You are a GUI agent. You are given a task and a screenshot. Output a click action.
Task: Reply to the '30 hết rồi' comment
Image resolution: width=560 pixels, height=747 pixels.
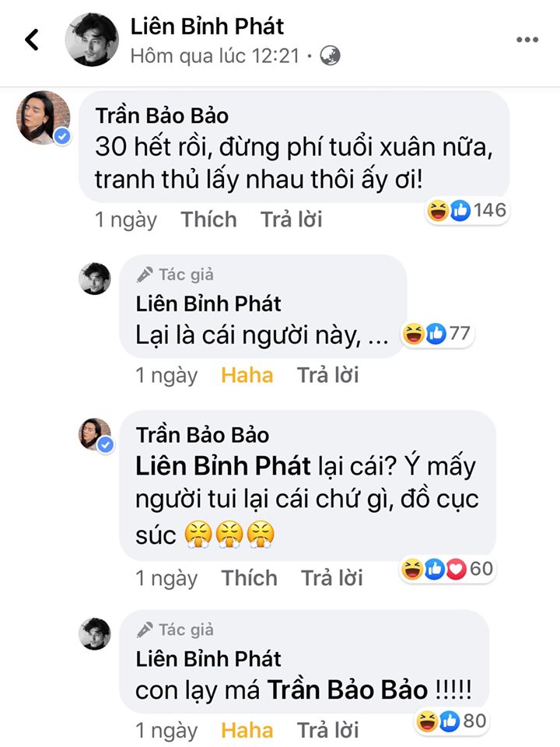click(292, 219)
